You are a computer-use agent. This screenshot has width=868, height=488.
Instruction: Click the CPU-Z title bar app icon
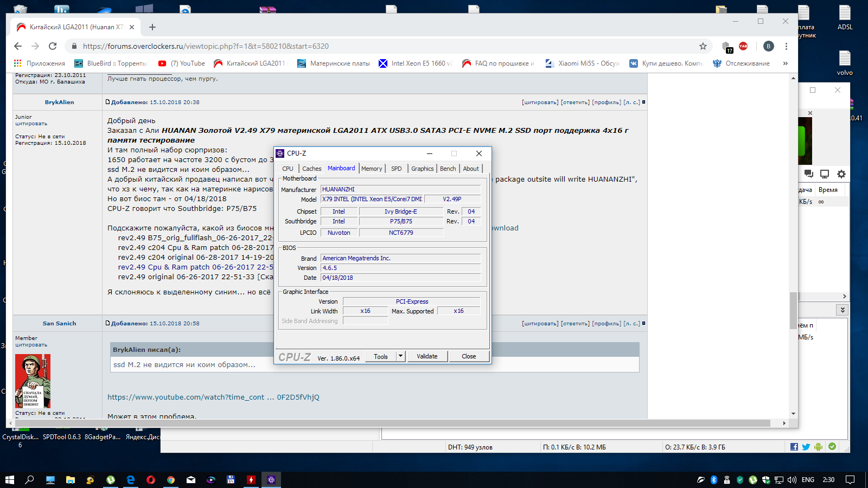280,153
